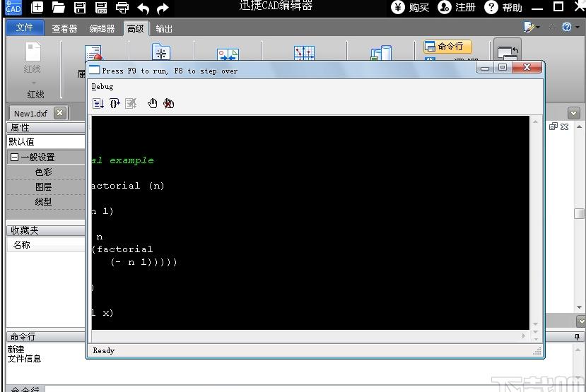Click the 收藏夹 favorites panel header

click(46, 230)
